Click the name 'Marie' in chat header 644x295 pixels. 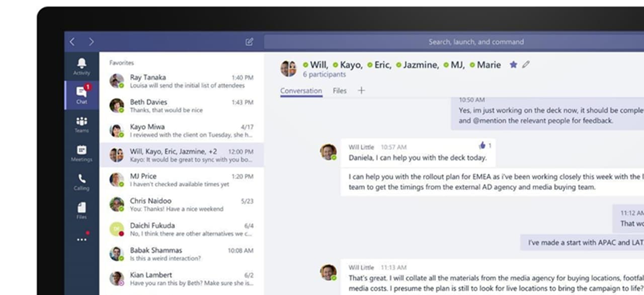(489, 64)
